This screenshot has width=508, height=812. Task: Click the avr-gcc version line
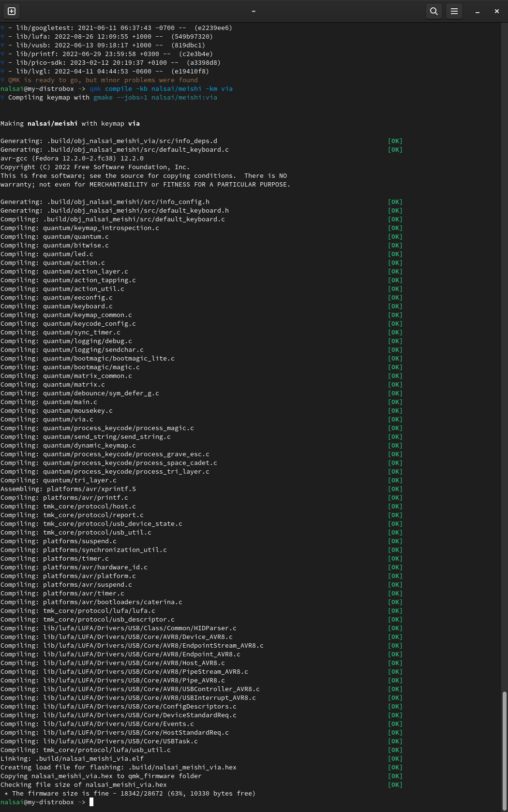point(72,159)
